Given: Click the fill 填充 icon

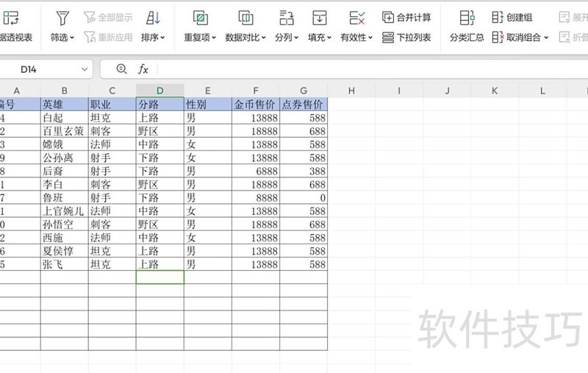Looking at the screenshot, I should (320, 18).
